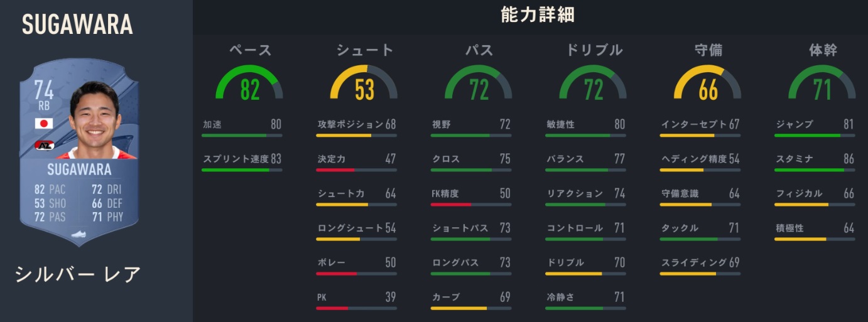Select the 決定力 stat row
This screenshot has height=322, width=868.
[356, 159]
